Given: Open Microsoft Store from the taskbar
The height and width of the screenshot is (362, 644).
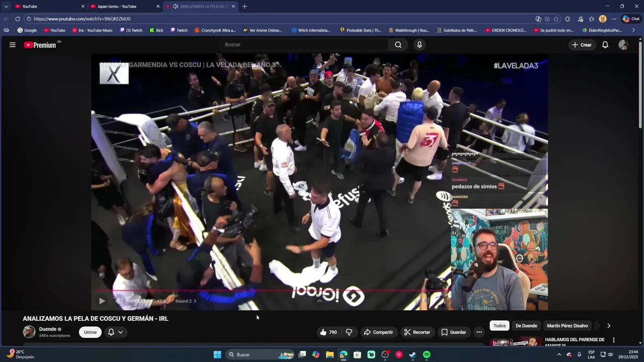Looking at the screenshot, I should [357, 354].
